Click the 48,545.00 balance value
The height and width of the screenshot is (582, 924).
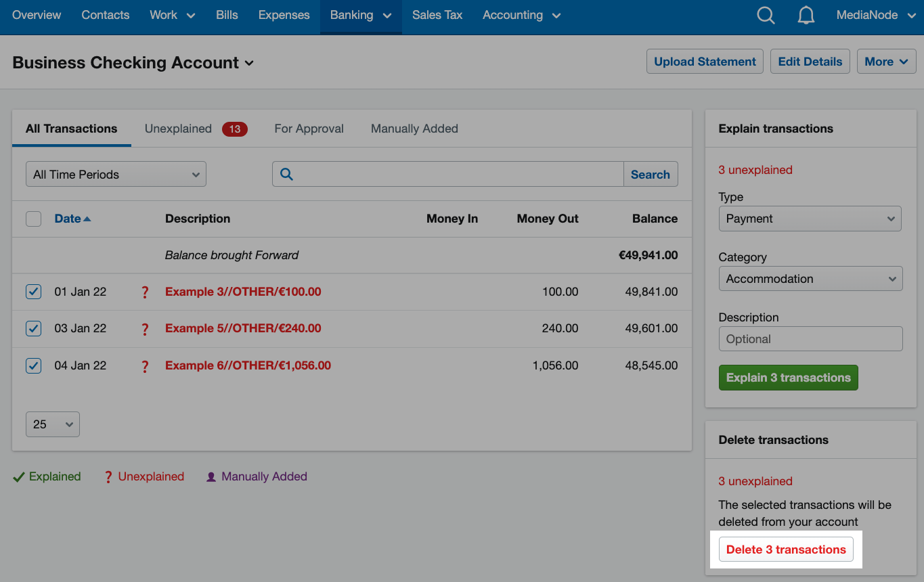pos(651,365)
